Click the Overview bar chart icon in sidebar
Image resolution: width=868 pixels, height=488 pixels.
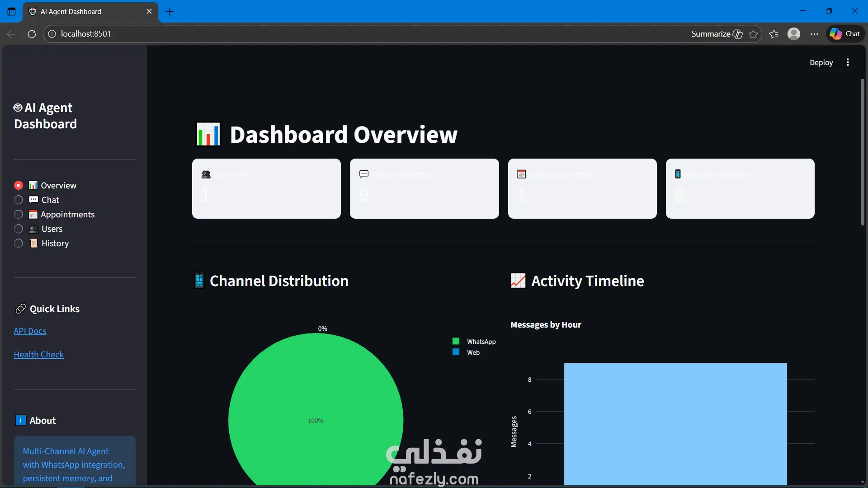click(x=33, y=185)
